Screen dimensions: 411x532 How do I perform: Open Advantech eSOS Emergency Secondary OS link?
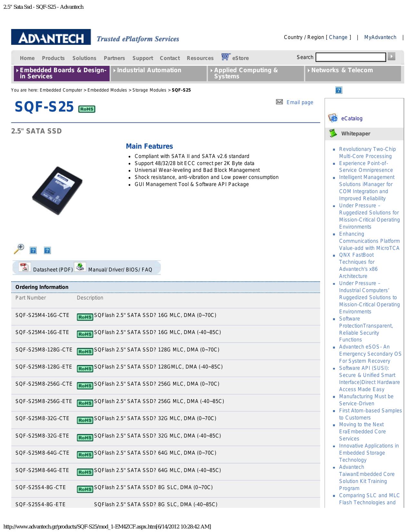pos(370,354)
